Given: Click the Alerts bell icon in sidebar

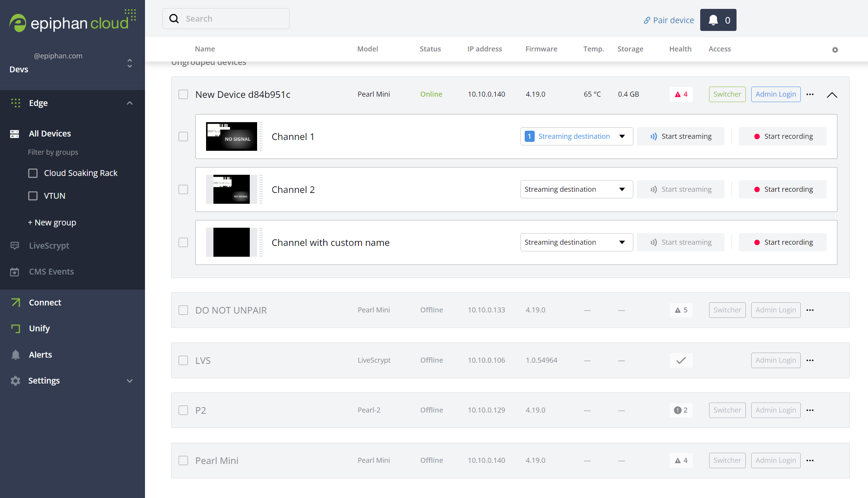Looking at the screenshot, I should coord(15,355).
